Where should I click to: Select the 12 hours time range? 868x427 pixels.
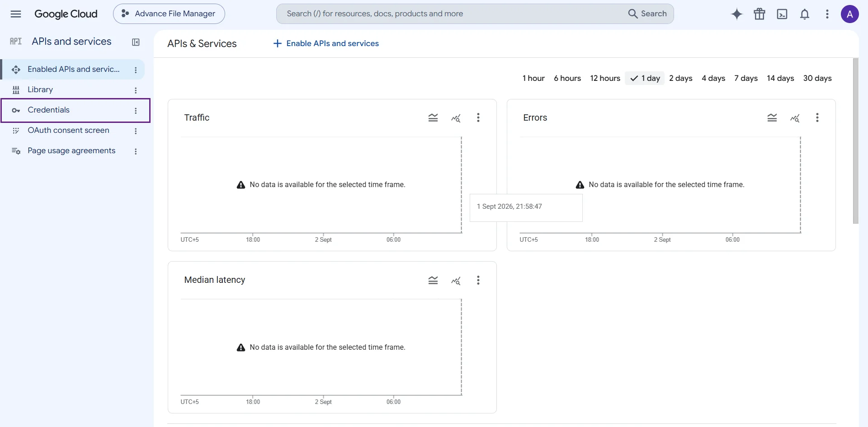pos(605,78)
